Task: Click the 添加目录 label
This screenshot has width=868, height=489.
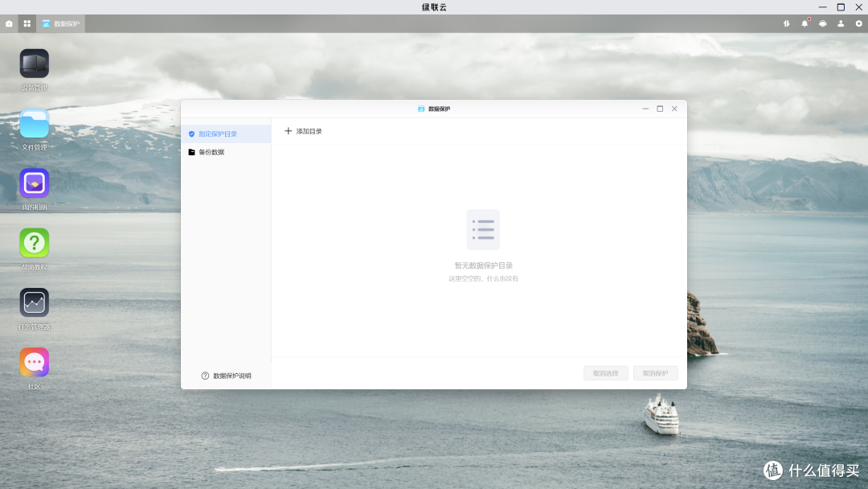Action: coord(309,131)
